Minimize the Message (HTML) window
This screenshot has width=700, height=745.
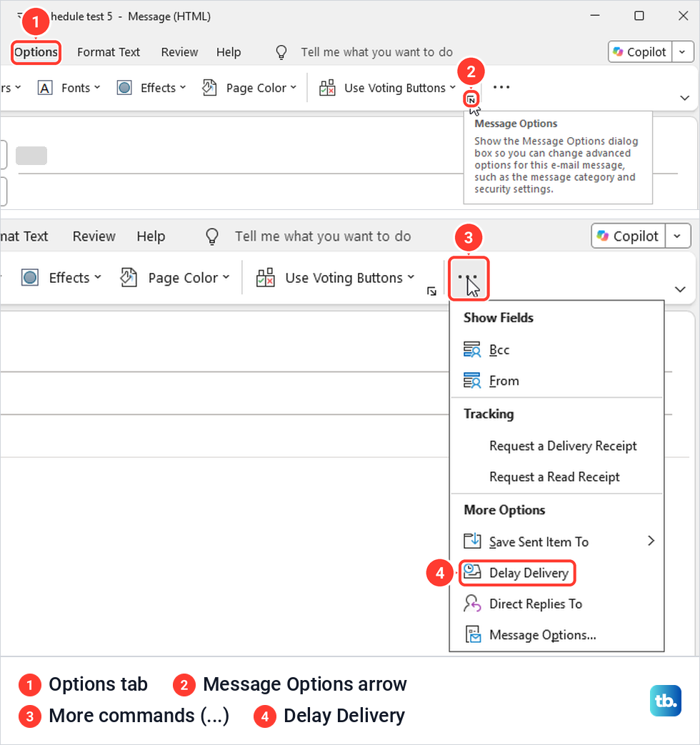[595, 16]
